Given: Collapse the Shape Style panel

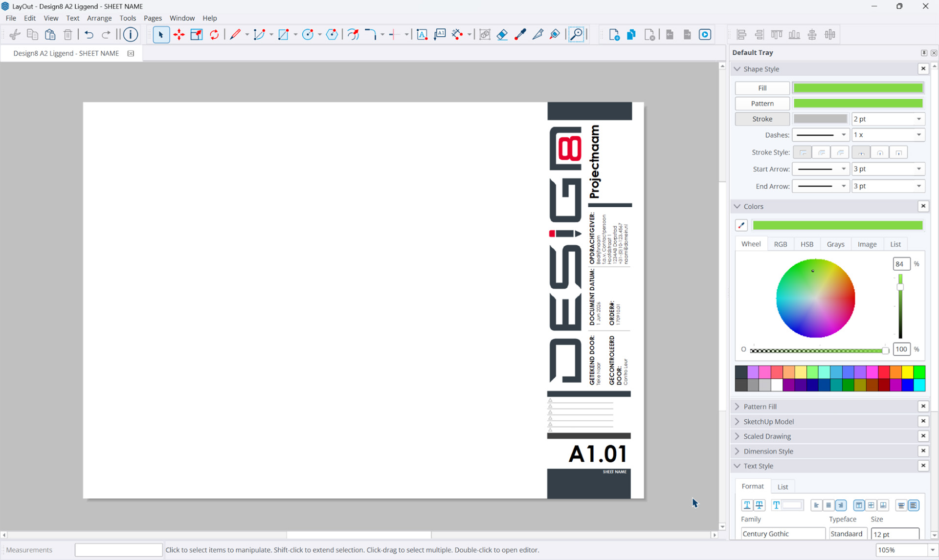Looking at the screenshot, I should tap(738, 69).
